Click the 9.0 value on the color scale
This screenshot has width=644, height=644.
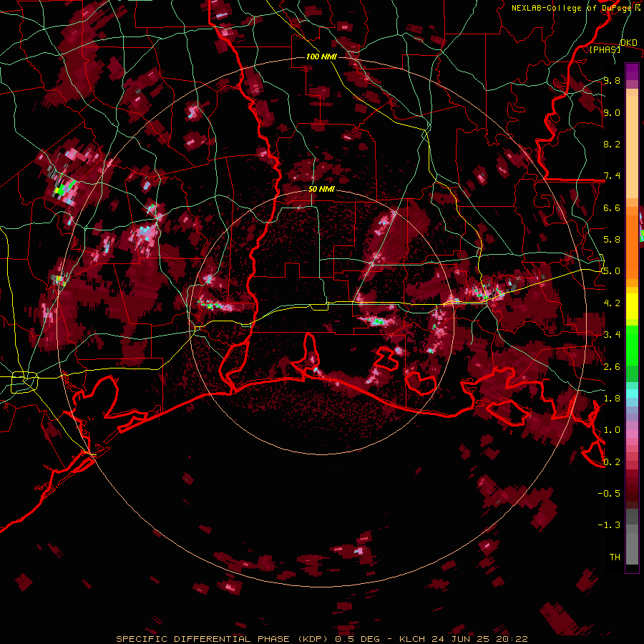[x=612, y=112]
